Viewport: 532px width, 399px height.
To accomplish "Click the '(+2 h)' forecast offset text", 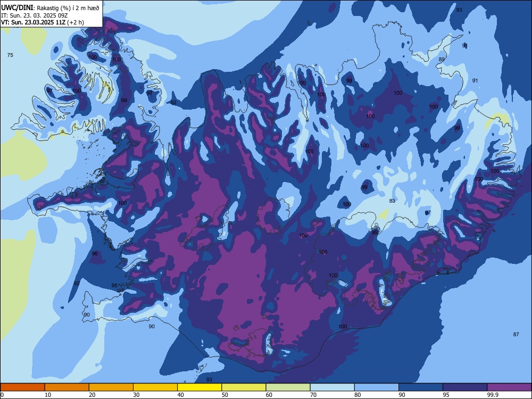I will point(76,22).
